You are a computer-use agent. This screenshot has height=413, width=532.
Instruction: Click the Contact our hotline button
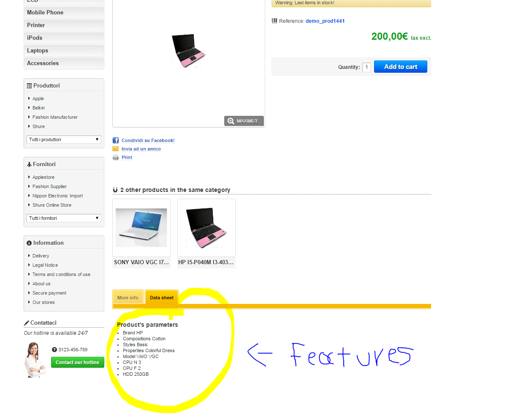pyautogui.click(x=78, y=362)
